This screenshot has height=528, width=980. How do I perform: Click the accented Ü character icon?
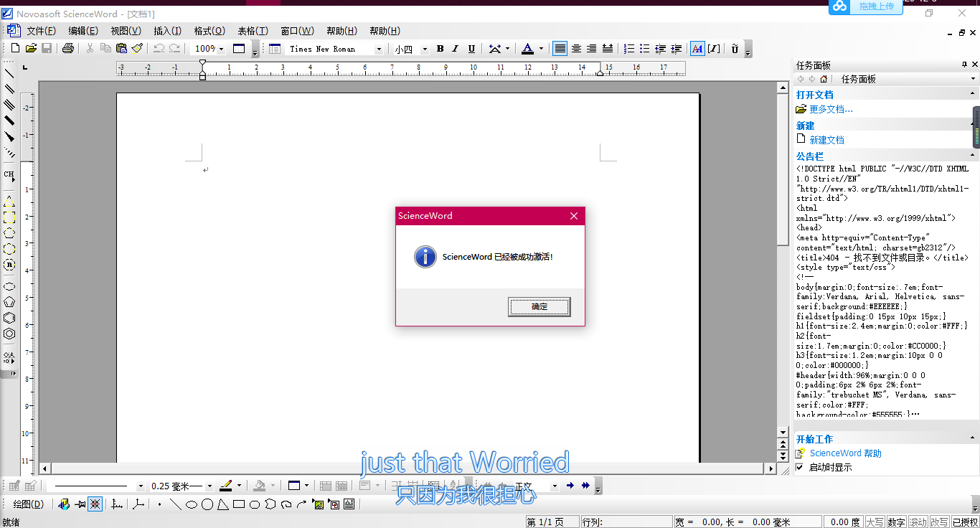click(x=735, y=49)
